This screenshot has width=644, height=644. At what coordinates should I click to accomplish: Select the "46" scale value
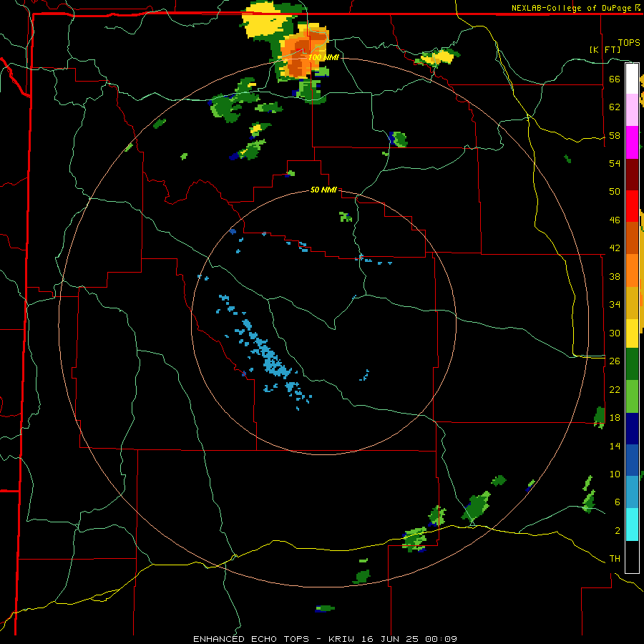click(x=615, y=220)
